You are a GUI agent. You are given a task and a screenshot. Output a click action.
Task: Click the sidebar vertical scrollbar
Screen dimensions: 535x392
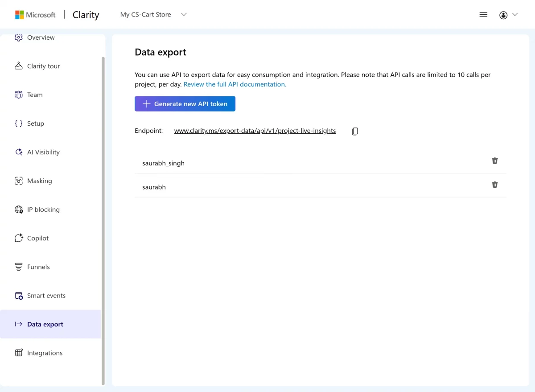[x=103, y=221]
